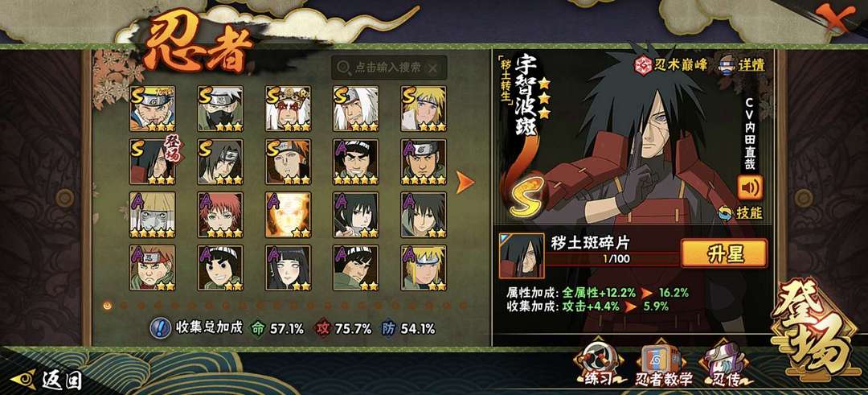Click the 秽土斑碎片 fragment thumbnail
This screenshot has height=395, width=868.
click(x=521, y=255)
